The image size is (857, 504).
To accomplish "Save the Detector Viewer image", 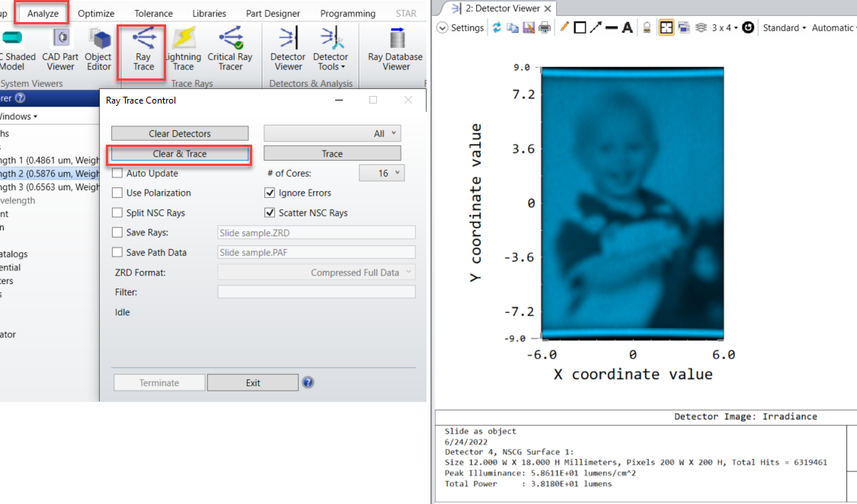I will coord(529,27).
